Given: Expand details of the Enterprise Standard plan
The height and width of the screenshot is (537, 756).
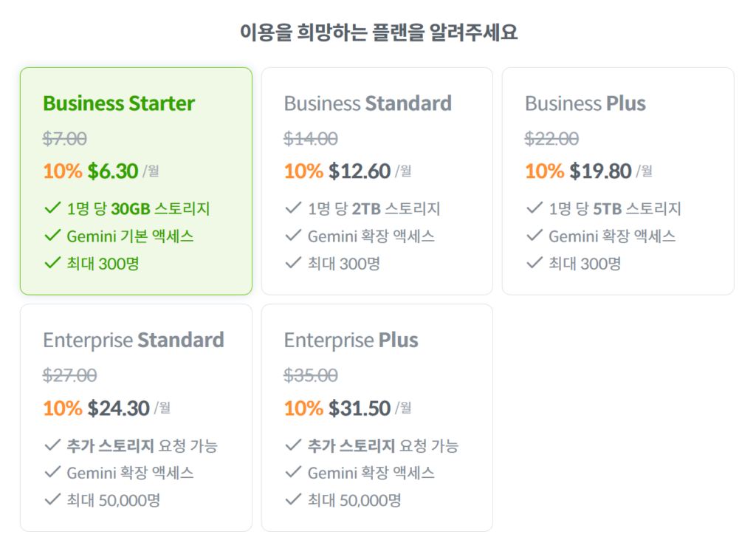Looking at the screenshot, I should tap(136, 417).
